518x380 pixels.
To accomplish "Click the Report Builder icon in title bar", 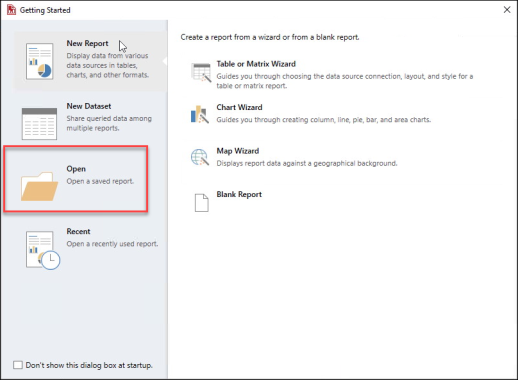I will click(11, 10).
